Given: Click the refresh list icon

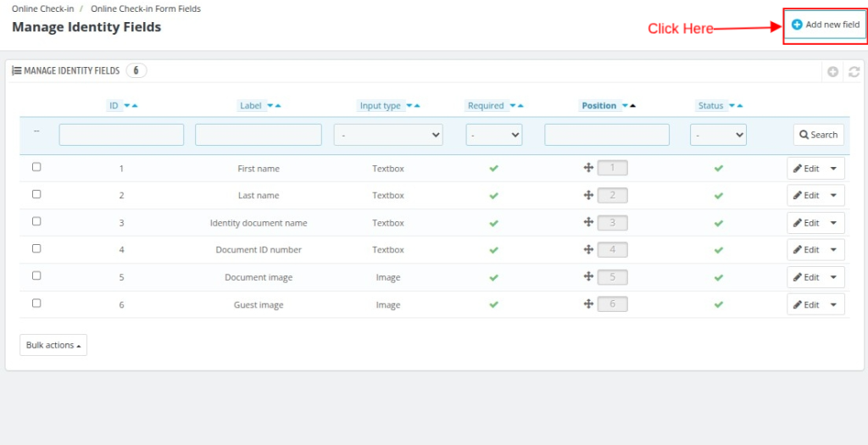Looking at the screenshot, I should pyautogui.click(x=854, y=72).
